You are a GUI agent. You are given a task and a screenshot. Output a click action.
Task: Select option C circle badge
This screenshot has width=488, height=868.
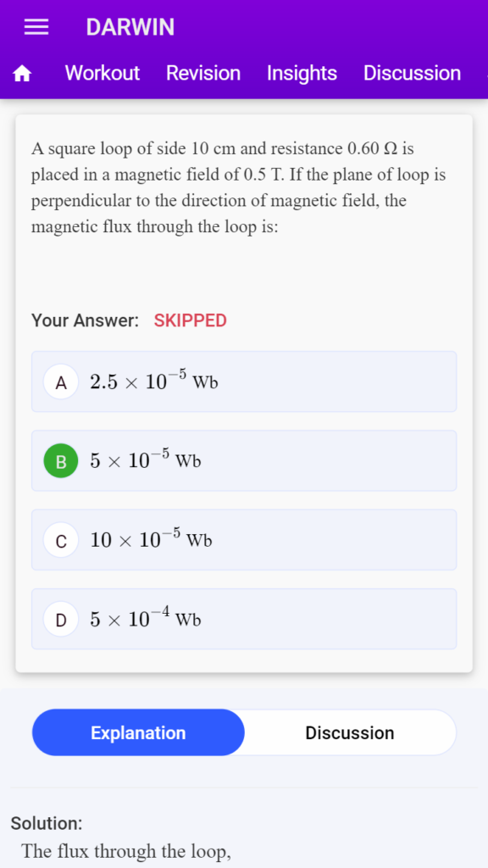tap(61, 540)
